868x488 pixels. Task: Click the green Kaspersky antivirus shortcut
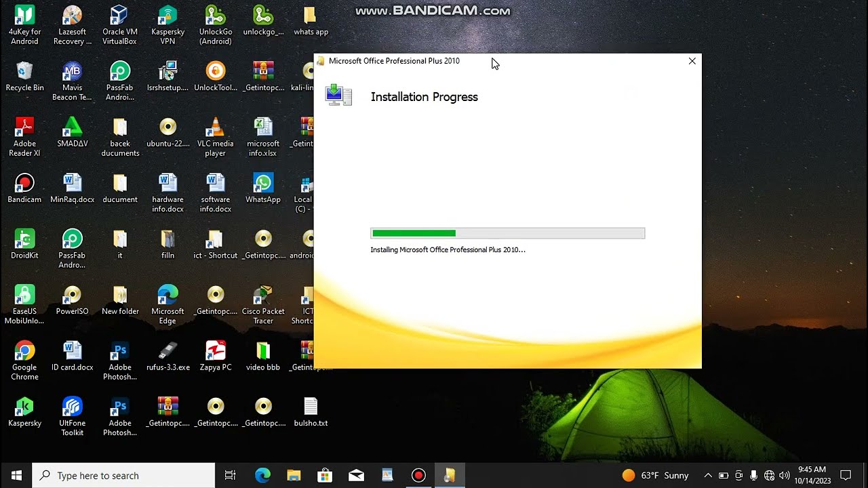(x=24, y=411)
